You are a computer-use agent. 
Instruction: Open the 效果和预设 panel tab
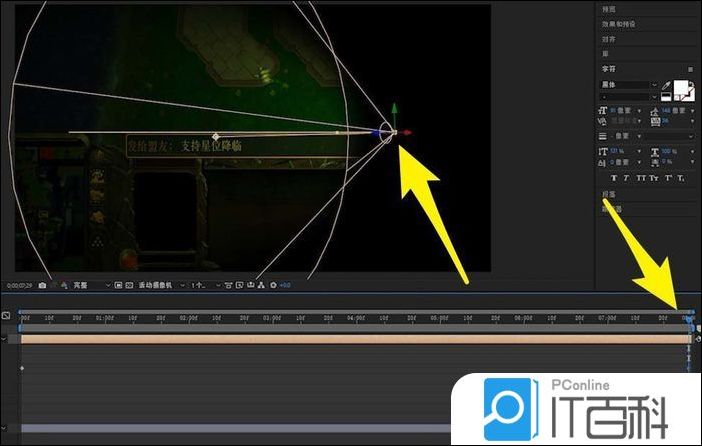[618, 24]
